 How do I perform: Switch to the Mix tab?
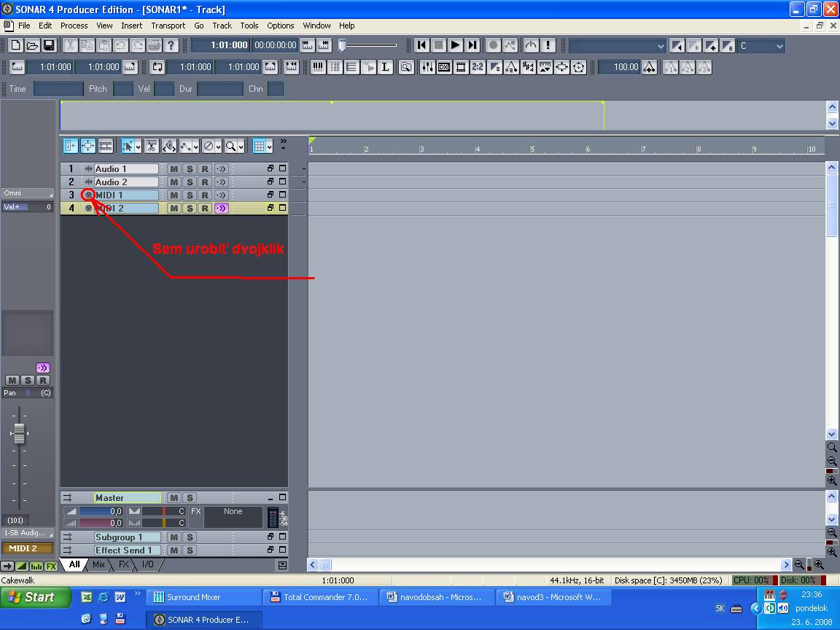98,564
